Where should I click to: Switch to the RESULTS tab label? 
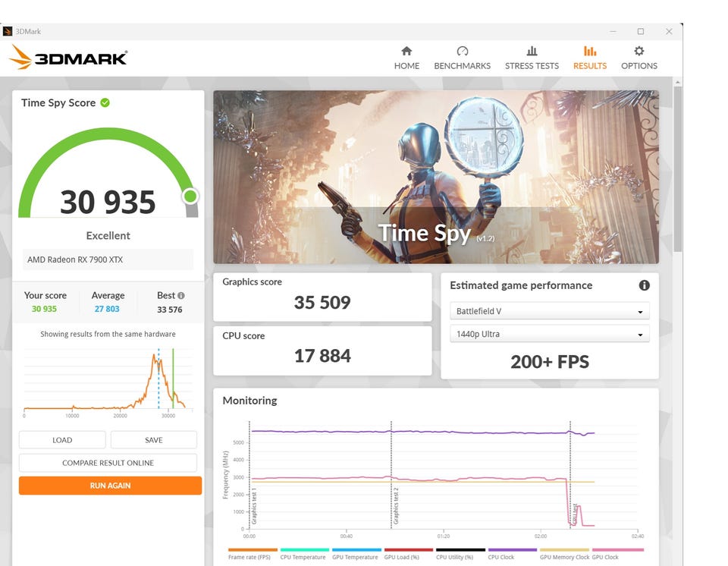(x=590, y=66)
